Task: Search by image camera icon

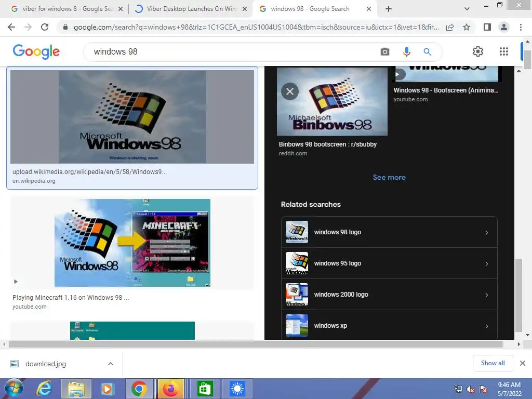Action: (385, 51)
